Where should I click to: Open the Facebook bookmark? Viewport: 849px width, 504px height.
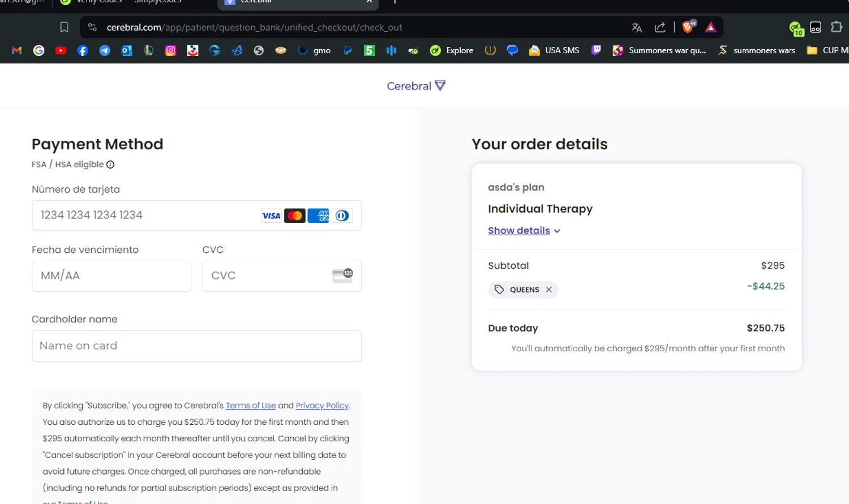click(x=83, y=50)
